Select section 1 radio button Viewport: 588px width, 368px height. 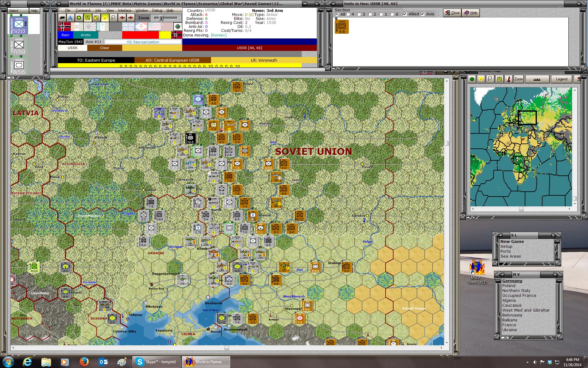(381, 14)
